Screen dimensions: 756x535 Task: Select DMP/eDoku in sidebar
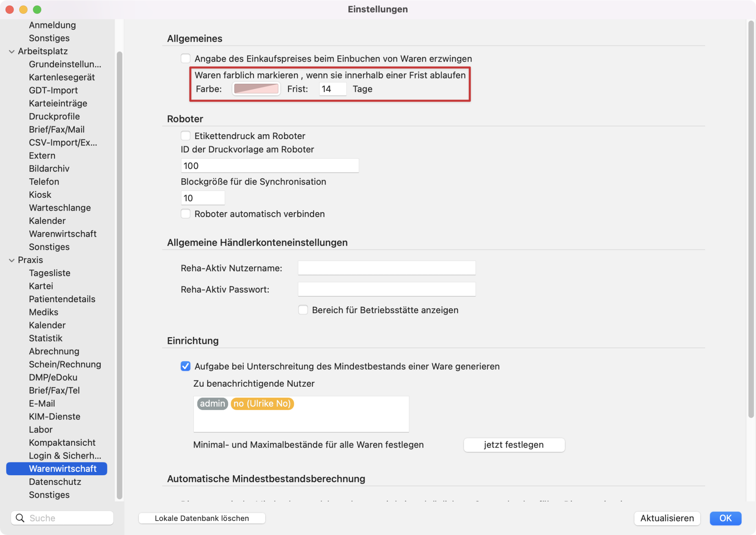[x=53, y=377]
